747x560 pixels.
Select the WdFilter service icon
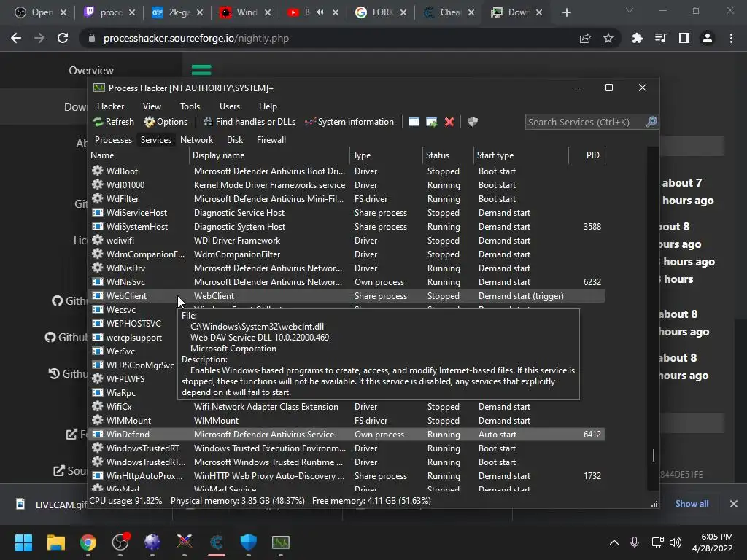coord(98,198)
